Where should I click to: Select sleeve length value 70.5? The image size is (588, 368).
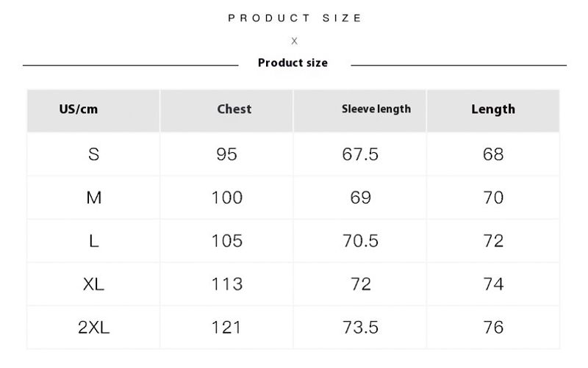(361, 241)
